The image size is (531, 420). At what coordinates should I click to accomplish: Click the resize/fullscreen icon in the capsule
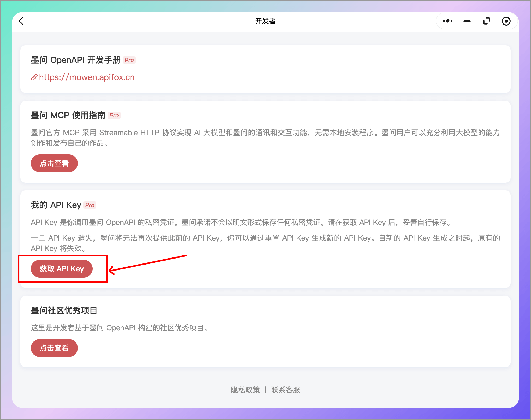coord(486,21)
